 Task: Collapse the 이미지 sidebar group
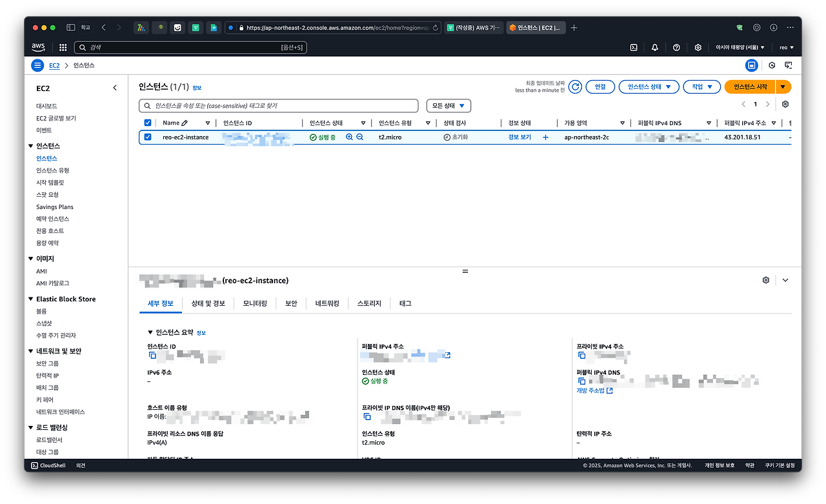click(31, 259)
